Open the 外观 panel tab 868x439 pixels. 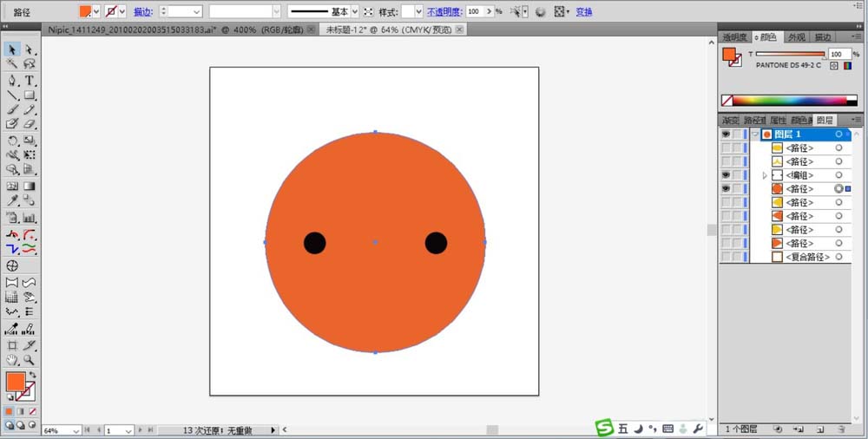[x=796, y=37]
